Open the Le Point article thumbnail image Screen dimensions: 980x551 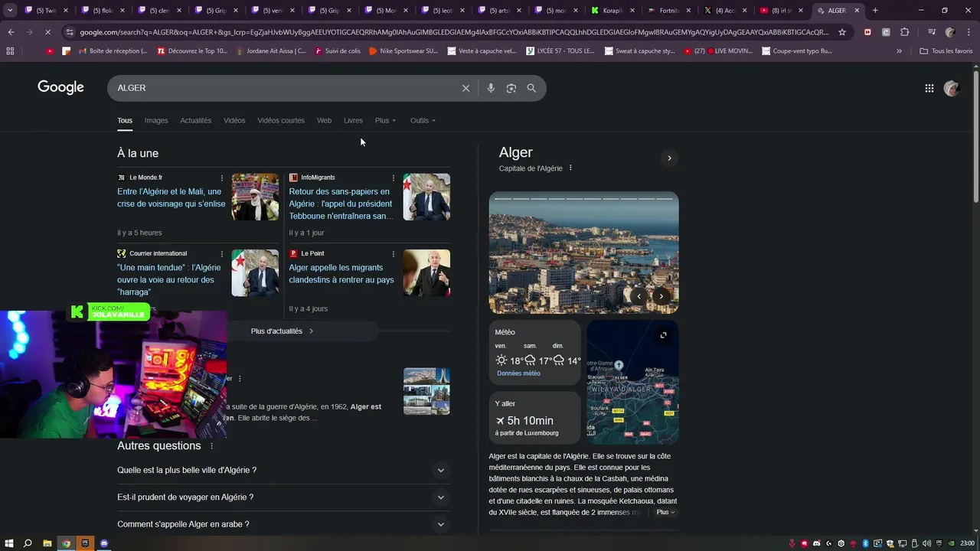pyautogui.click(x=426, y=272)
